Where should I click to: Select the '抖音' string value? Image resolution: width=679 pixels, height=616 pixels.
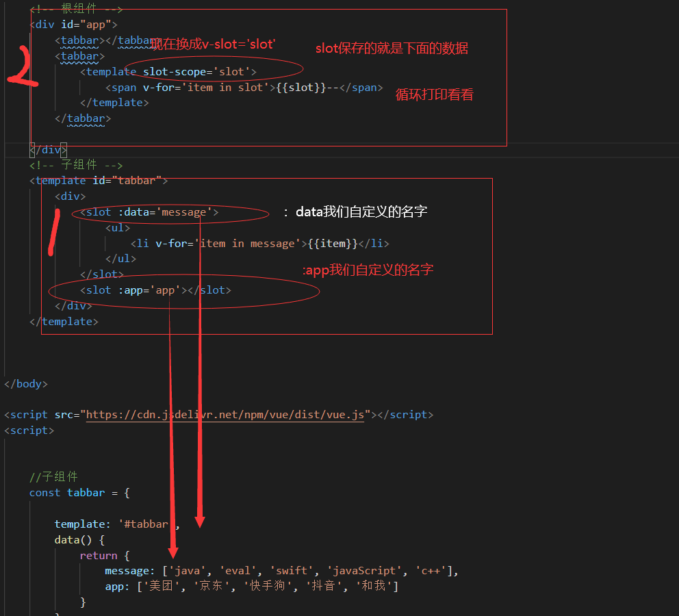click(x=324, y=586)
